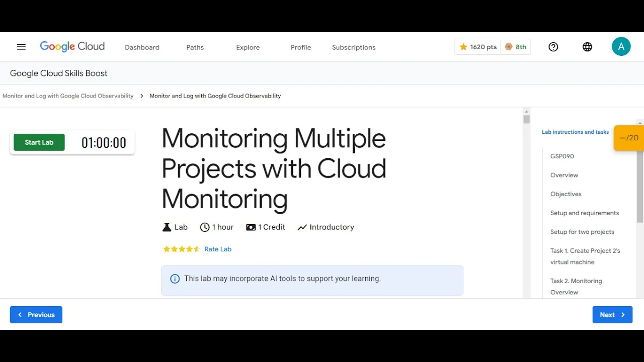Screen dimensions: 644x362
Task: Open the Explore menu item
Action: [248, 47]
